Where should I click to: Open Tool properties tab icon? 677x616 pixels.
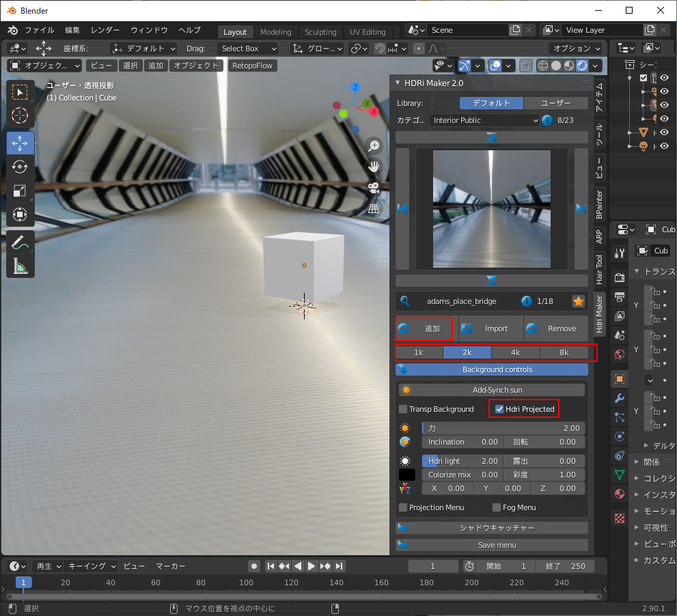pos(620,253)
